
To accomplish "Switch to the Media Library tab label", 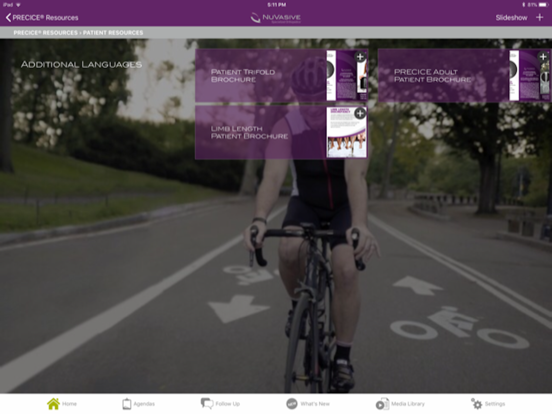I will pos(408,404).
